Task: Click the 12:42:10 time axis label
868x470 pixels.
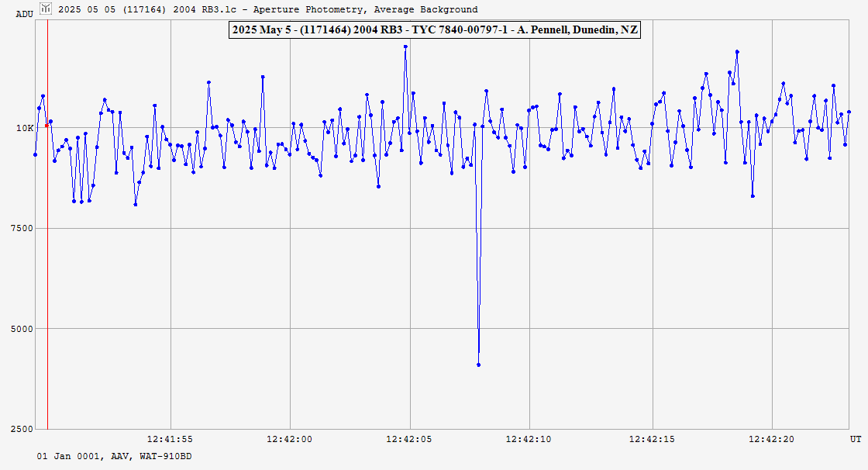Action: (529, 439)
